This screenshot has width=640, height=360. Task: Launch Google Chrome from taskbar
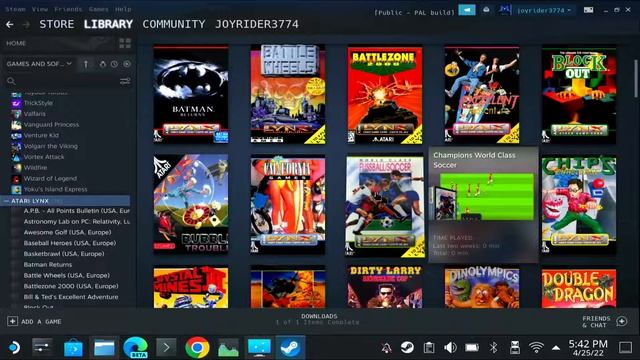[197, 348]
